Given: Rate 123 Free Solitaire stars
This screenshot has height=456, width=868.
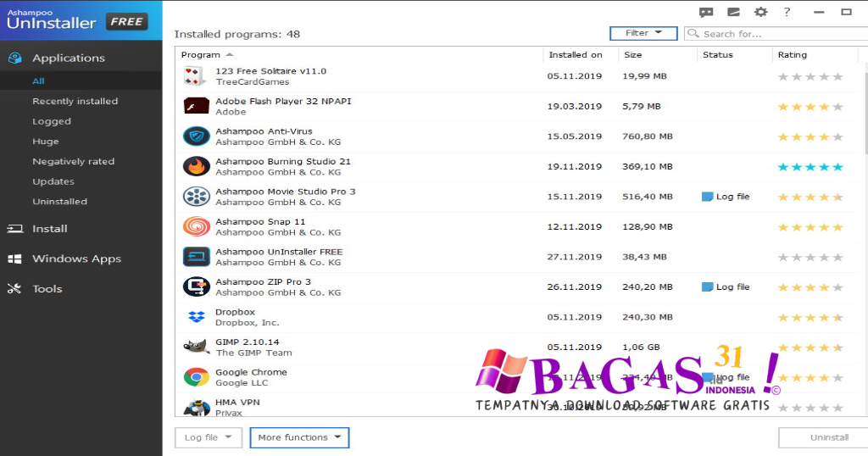Looking at the screenshot, I should click(810, 76).
